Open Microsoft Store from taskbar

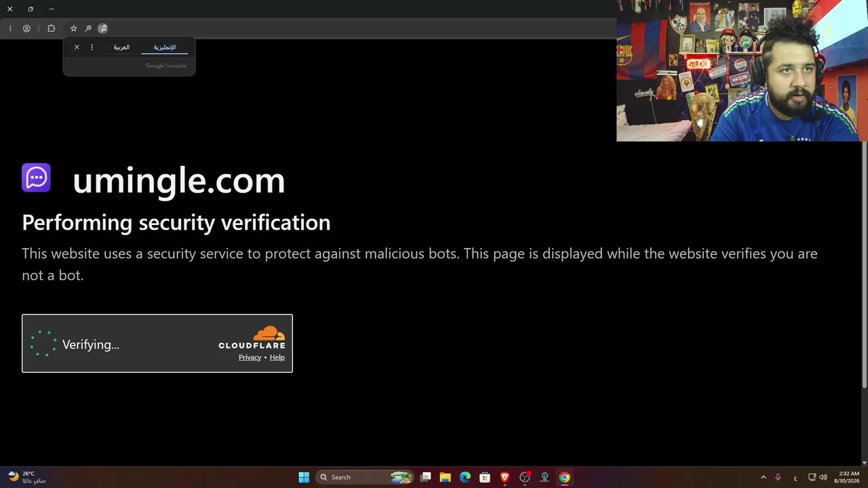click(485, 477)
